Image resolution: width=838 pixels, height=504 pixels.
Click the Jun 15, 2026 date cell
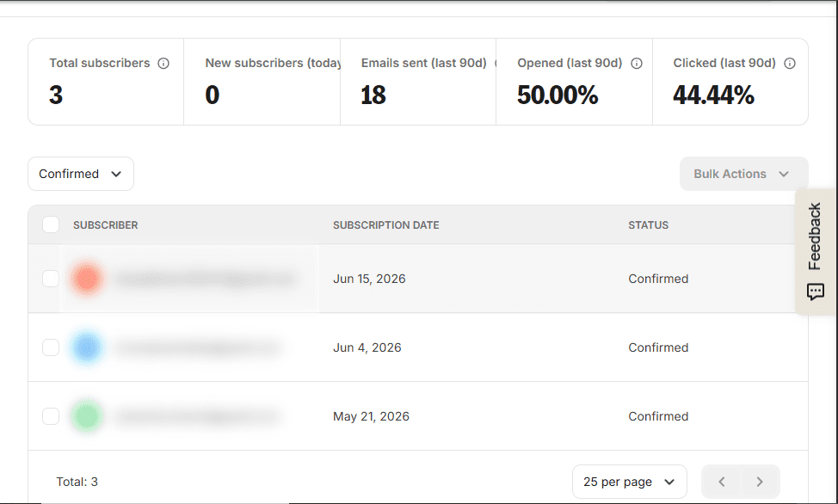[369, 279]
